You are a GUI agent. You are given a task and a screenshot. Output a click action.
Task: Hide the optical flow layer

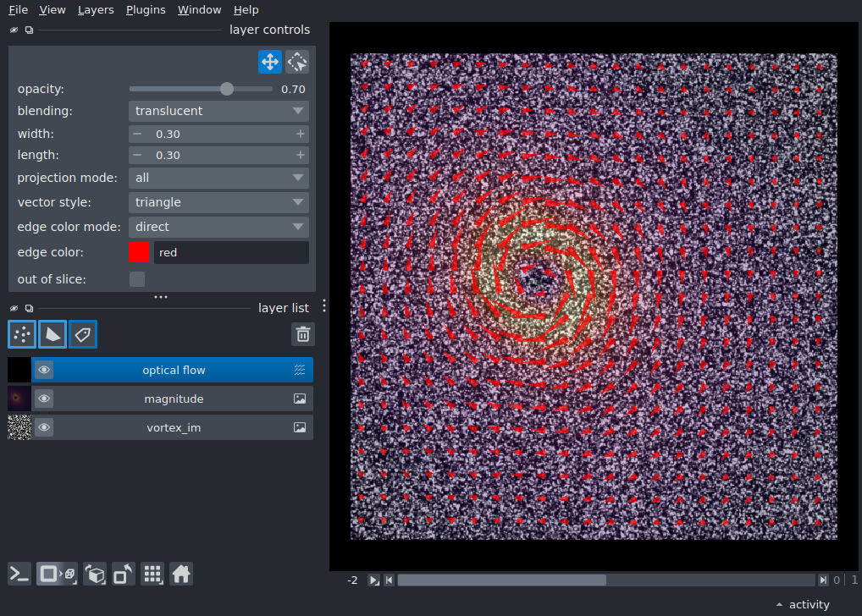(44, 370)
